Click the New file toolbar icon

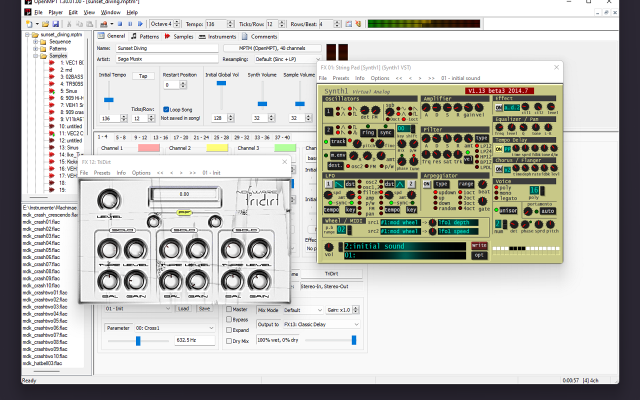[x=29, y=24]
